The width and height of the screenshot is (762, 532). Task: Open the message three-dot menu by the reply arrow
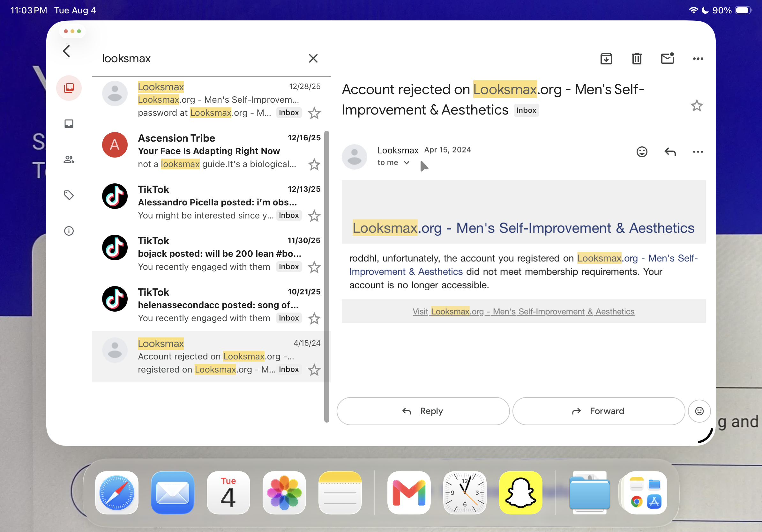coord(698,152)
